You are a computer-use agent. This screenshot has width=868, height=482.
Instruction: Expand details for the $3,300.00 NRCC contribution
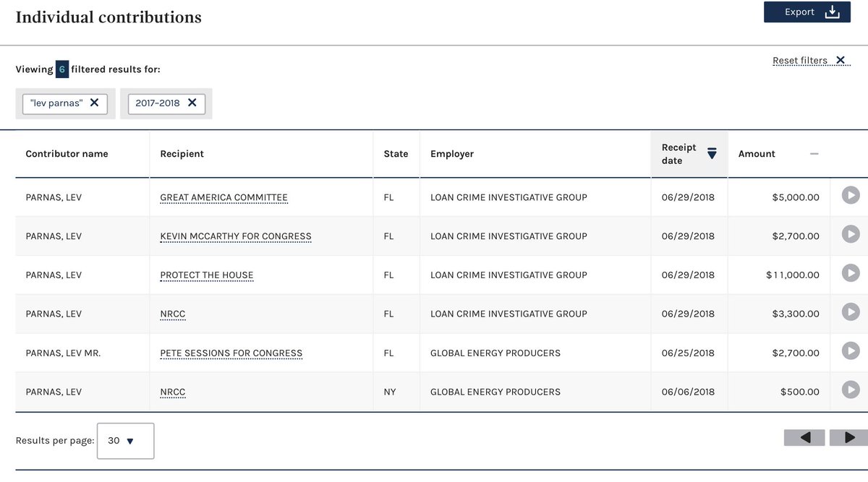coord(851,312)
